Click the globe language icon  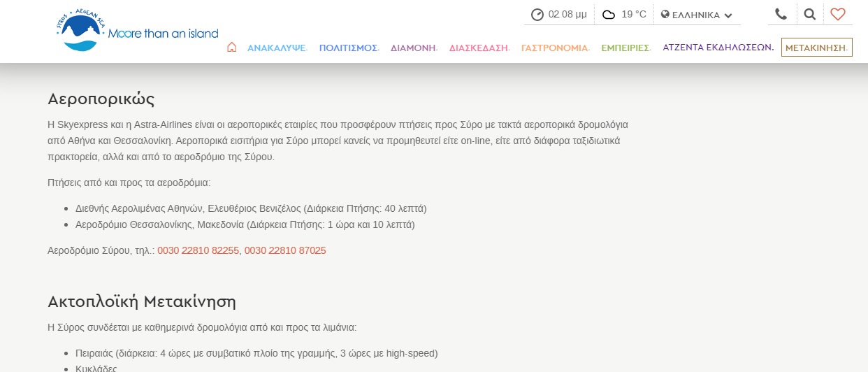tap(665, 15)
